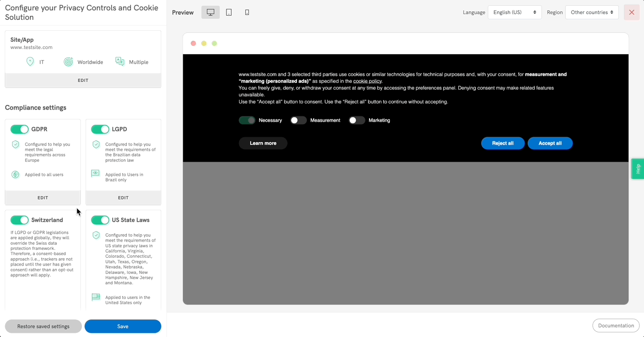Click EDIT under the LGPD card

[x=123, y=198]
